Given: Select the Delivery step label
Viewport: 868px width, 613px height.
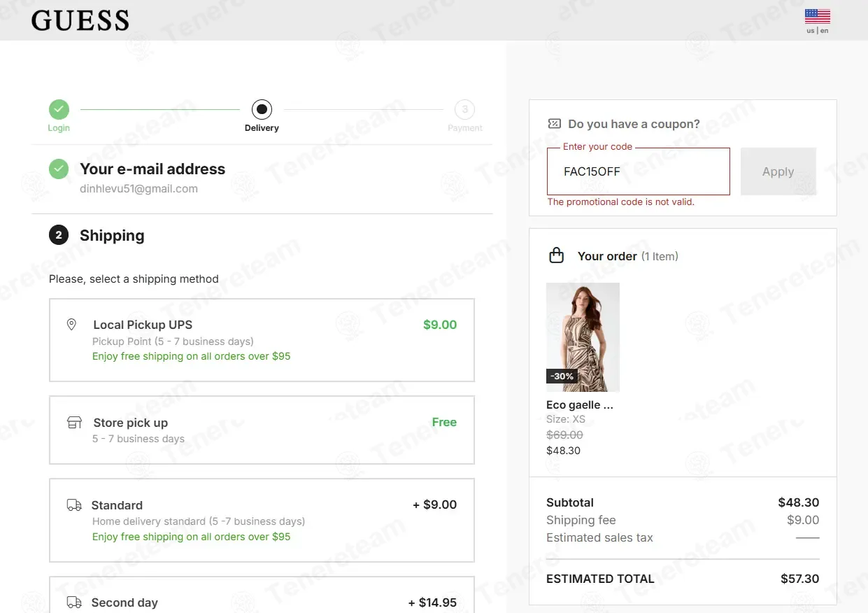Looking at the screenshot, I should [262, 128].
